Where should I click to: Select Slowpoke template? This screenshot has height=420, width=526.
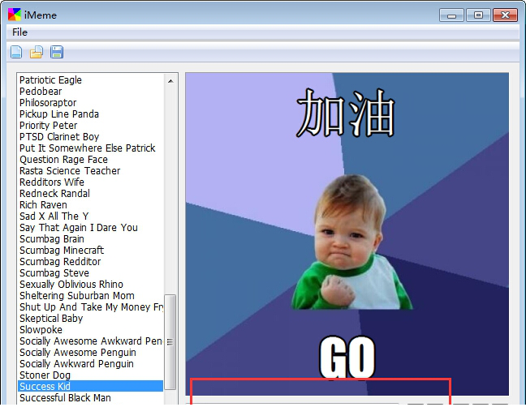[91, 330]
